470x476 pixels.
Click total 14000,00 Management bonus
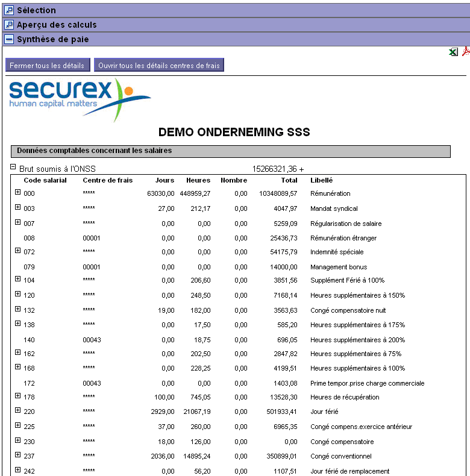pos(284,267)
